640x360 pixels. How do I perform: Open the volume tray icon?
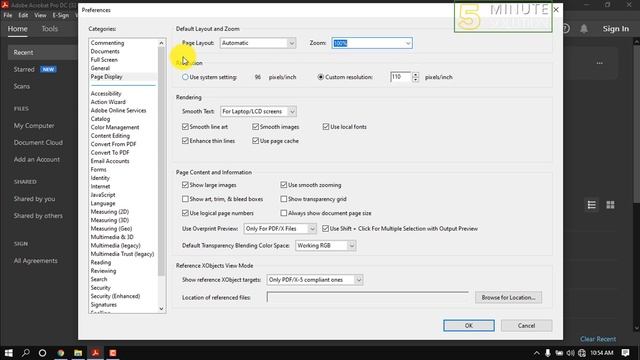tap(570, 353)
